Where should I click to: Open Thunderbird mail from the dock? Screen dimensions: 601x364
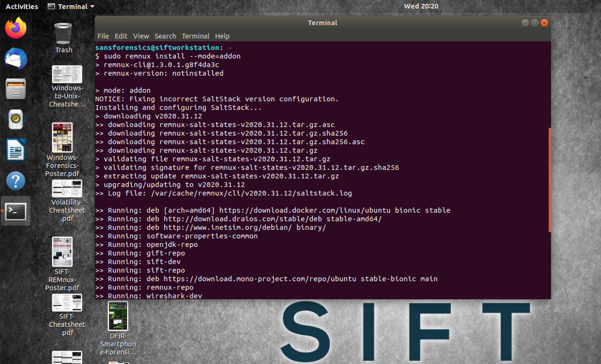click(16, 59)
